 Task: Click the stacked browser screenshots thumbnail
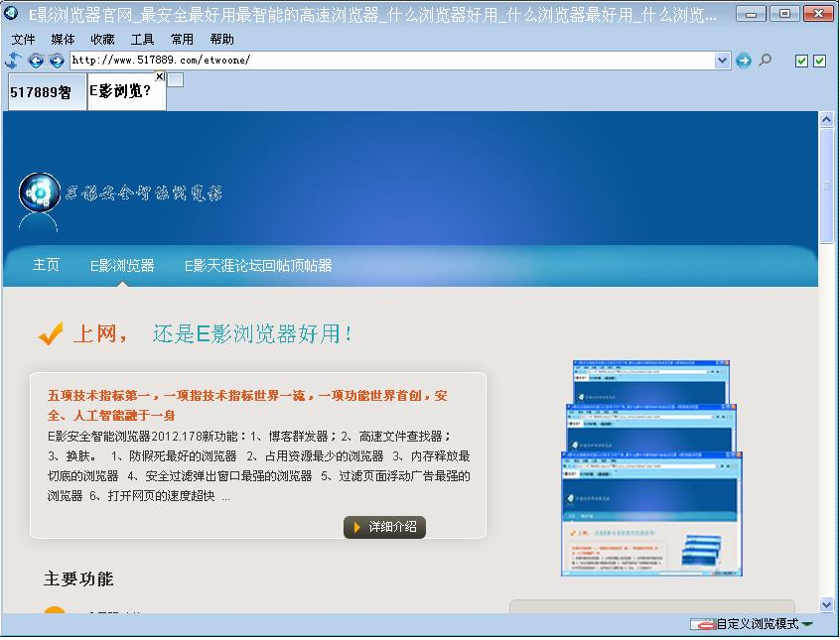point(652,468)
